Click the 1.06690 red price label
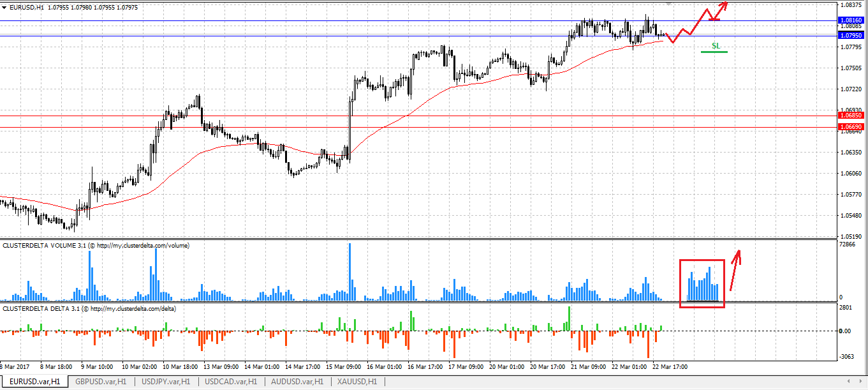Image resolution: width=868 pixels, height=390 pixels. (x=852, y=128)
